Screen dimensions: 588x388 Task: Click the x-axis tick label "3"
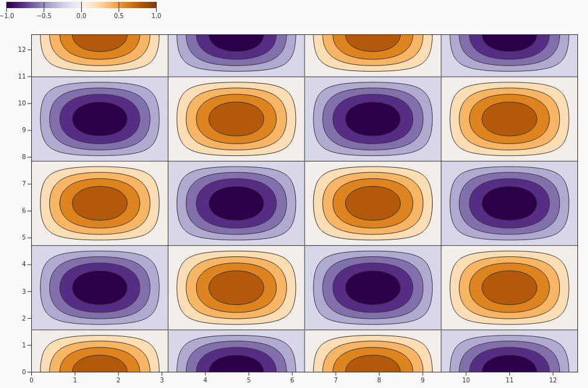click(162, 380)
